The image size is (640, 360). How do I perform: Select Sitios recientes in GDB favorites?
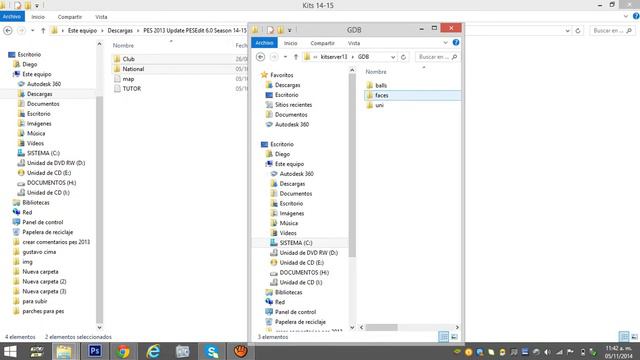coord(293,104)
